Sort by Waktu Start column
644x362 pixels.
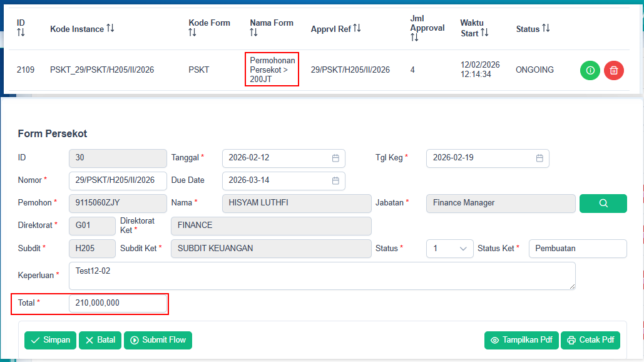click(x=484, y=33)
